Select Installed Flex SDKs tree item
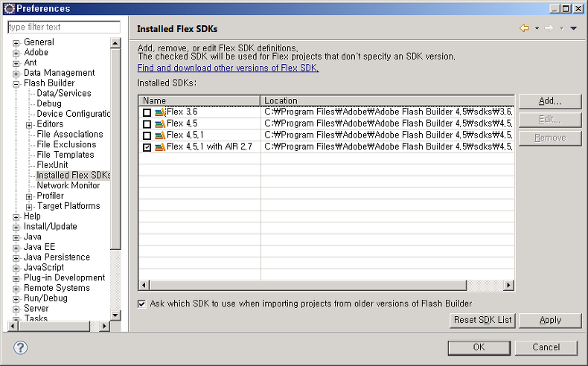Image resolution: width=588 pixels, height=366 pixels. (73, 176)
